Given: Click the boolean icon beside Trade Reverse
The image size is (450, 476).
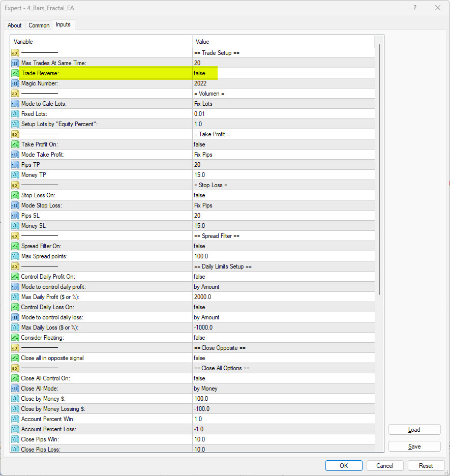Looking at the screenshot, I should click(x=15, y=73).
